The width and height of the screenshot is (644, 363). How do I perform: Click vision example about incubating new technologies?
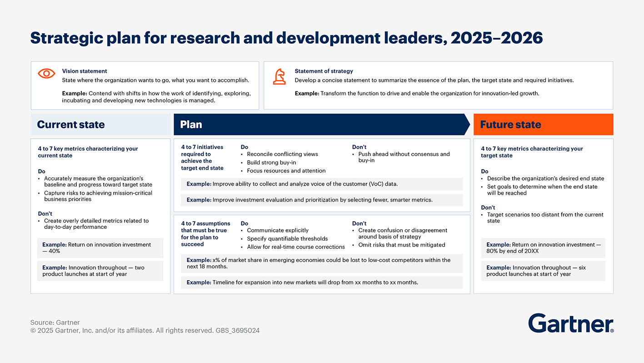(x=156, y=97)
